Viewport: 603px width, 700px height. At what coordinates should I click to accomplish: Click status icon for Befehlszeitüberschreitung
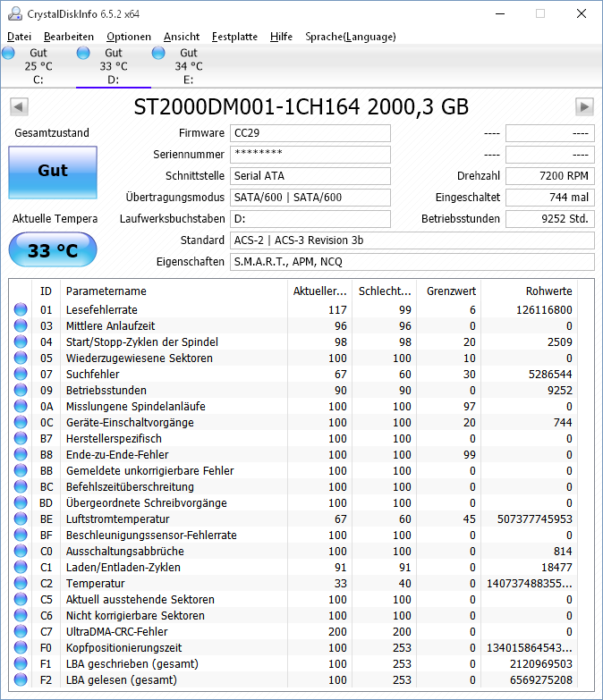click(21, 486)
